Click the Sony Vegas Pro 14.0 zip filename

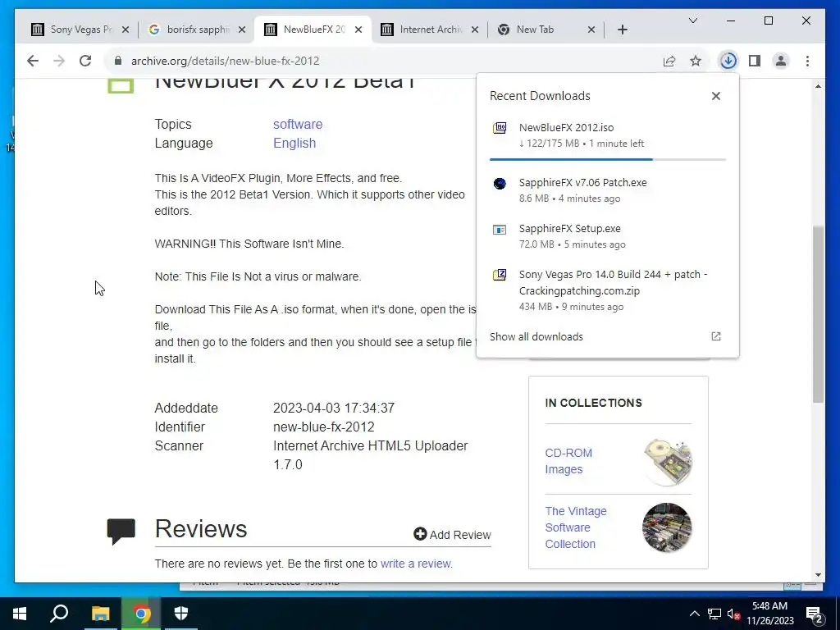point(613,282)
